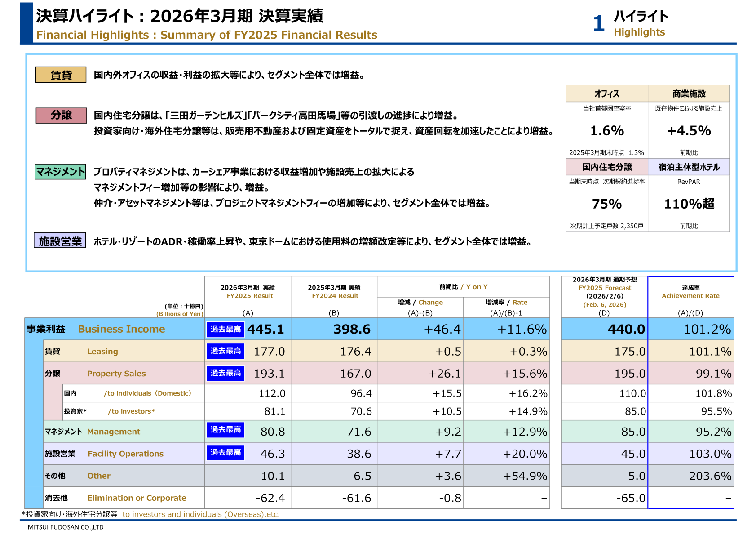Select the オフィス header cell
Image resolution: width=756 pixels, height=535 pixels.
click(x=607, y=94)
